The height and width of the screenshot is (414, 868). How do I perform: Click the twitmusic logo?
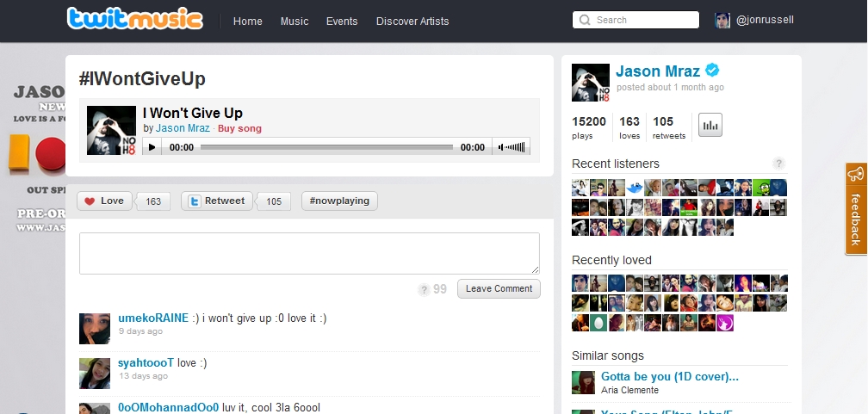(x=134, y=20)
